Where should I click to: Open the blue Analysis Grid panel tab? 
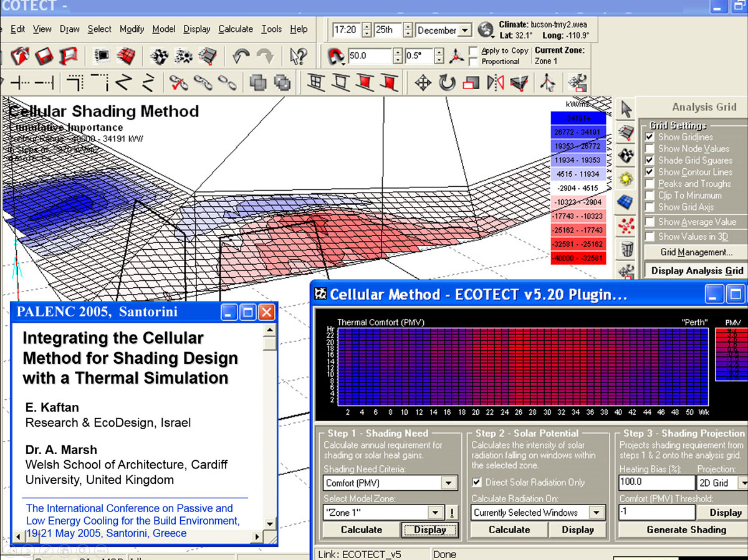pos(626,202)
